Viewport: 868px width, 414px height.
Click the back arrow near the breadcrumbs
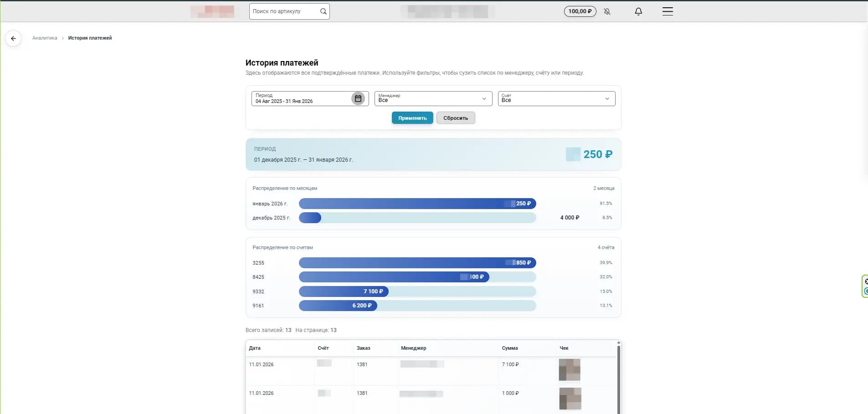pyautogui.click(x=13, y=38)
